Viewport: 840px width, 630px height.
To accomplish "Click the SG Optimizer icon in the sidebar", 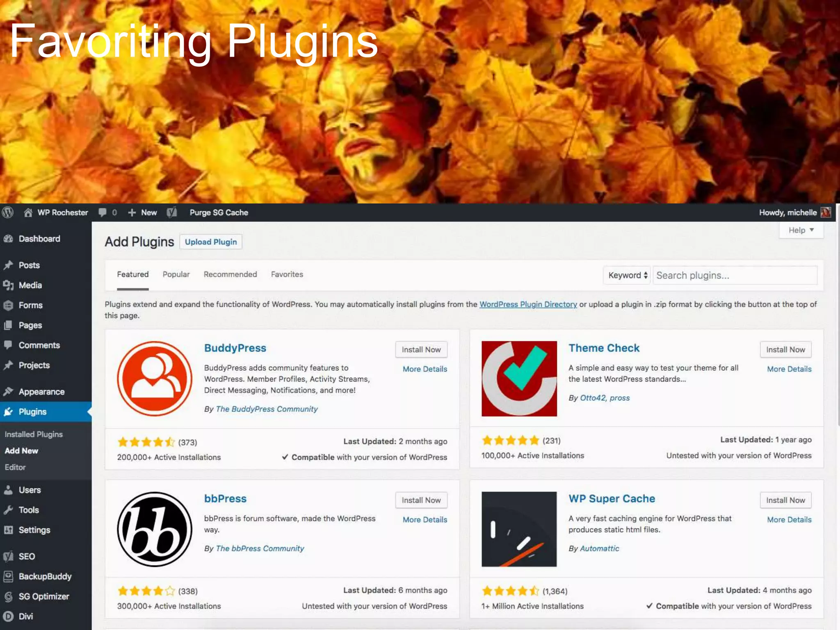I will coord(8,596).
